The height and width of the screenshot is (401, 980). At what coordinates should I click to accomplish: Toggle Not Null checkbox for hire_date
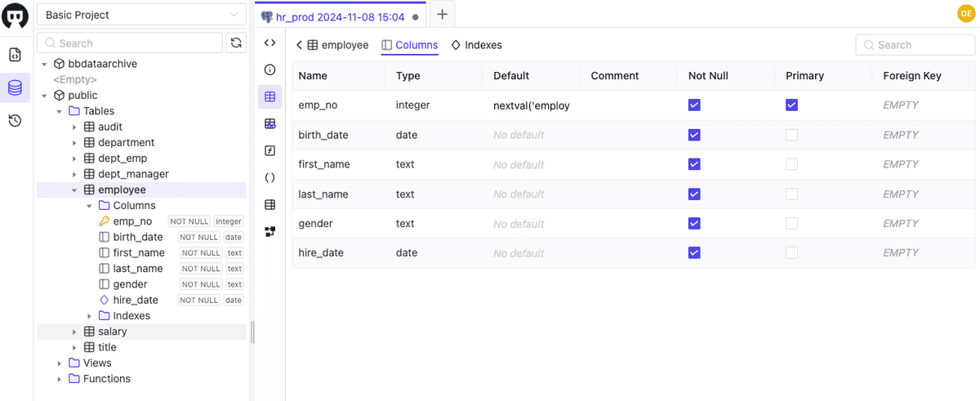click(x=694, y=253)
